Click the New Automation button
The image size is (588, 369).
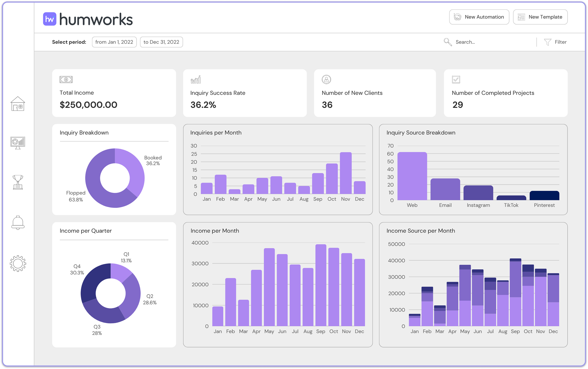[479, 17]
